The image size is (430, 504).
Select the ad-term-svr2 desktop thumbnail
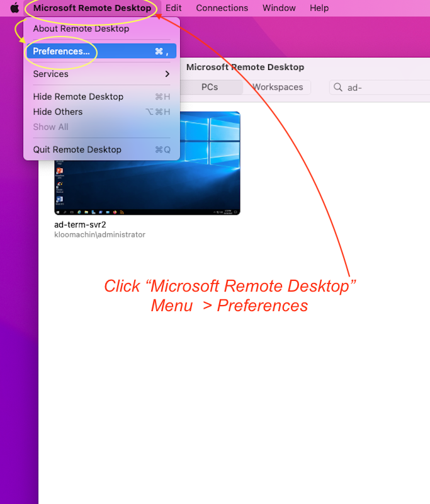click(x=147, y=163)
